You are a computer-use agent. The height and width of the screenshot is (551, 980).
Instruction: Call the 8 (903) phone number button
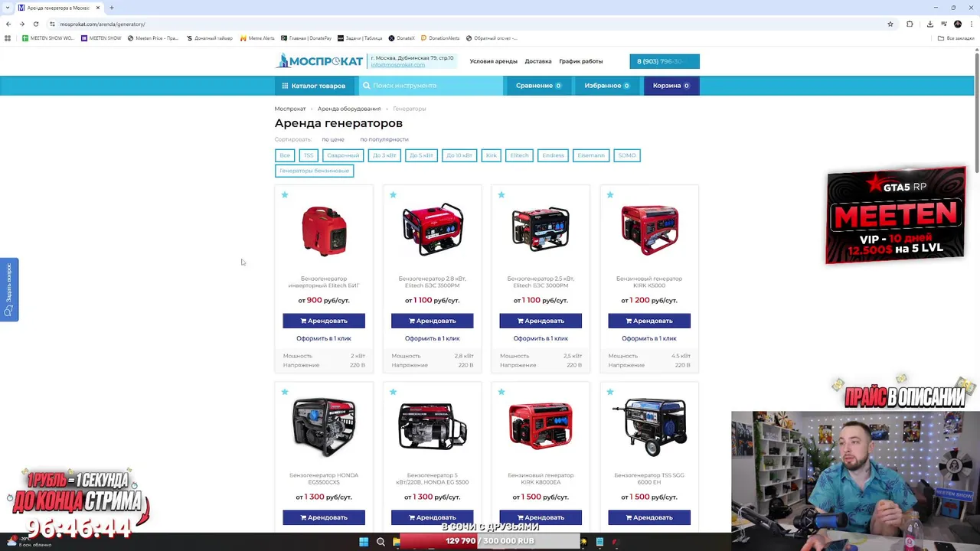click(x=665, y=61)
